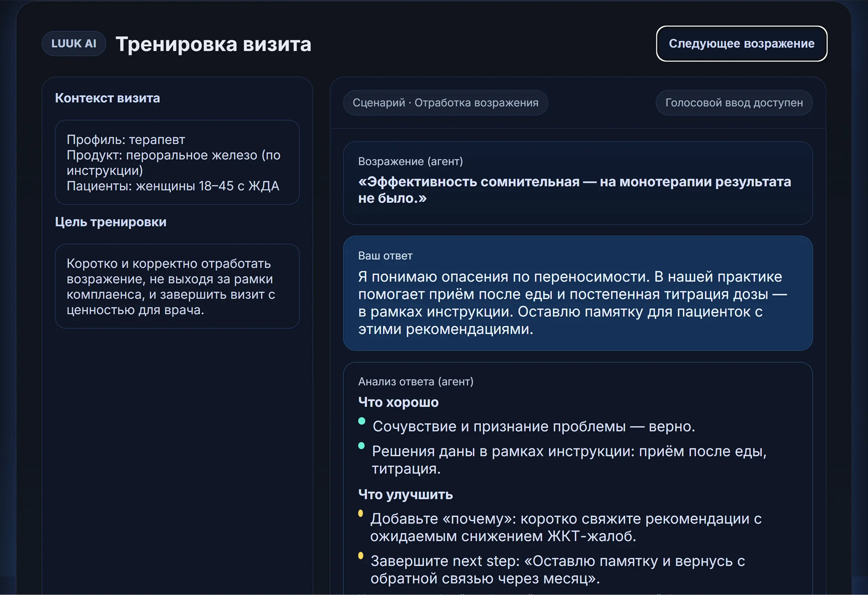Click the green dot beside Сочувствие и признание

361,421
